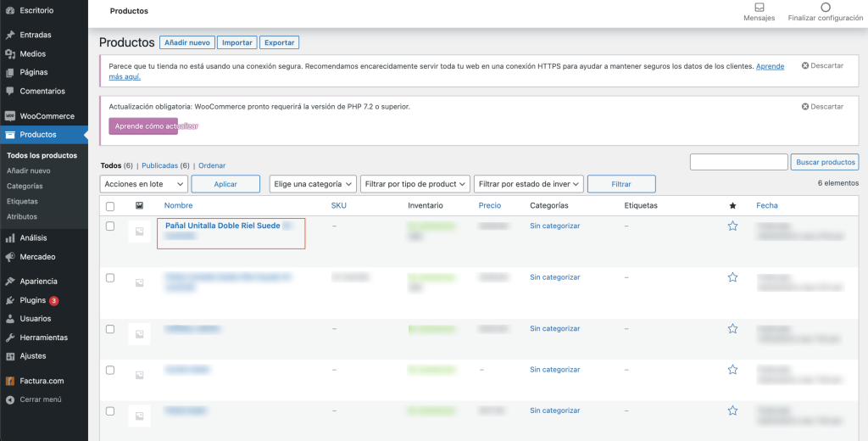This screenshot has width=868, height=441.
Task: Open the Acciones en lote dropdown
Action: point(144,184)
